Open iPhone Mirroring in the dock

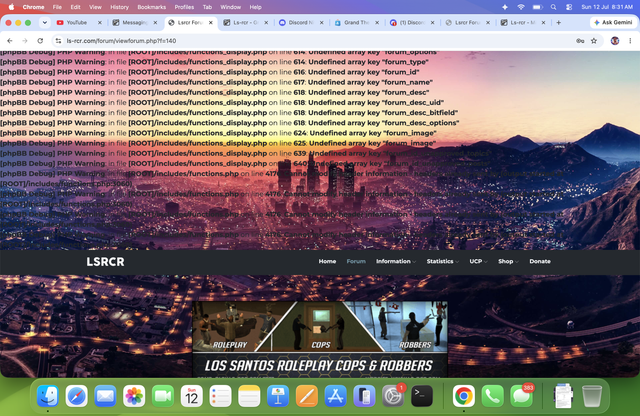pos(364,396)
